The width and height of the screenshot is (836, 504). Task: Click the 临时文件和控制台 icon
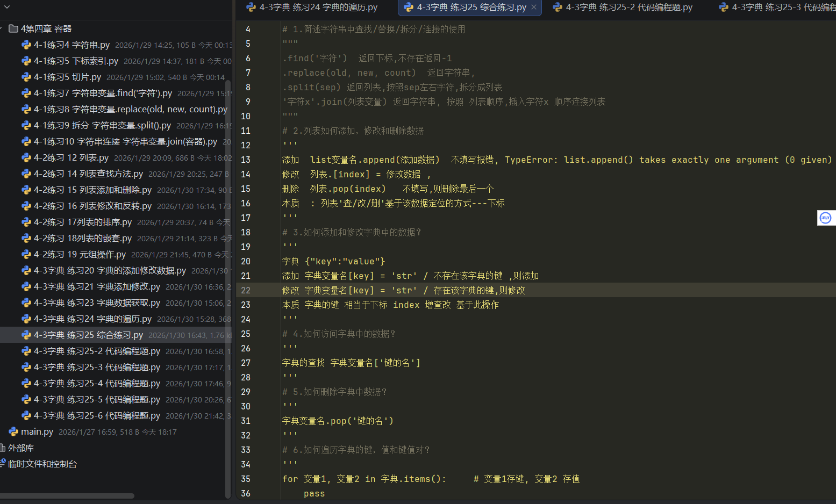point(2,463)
